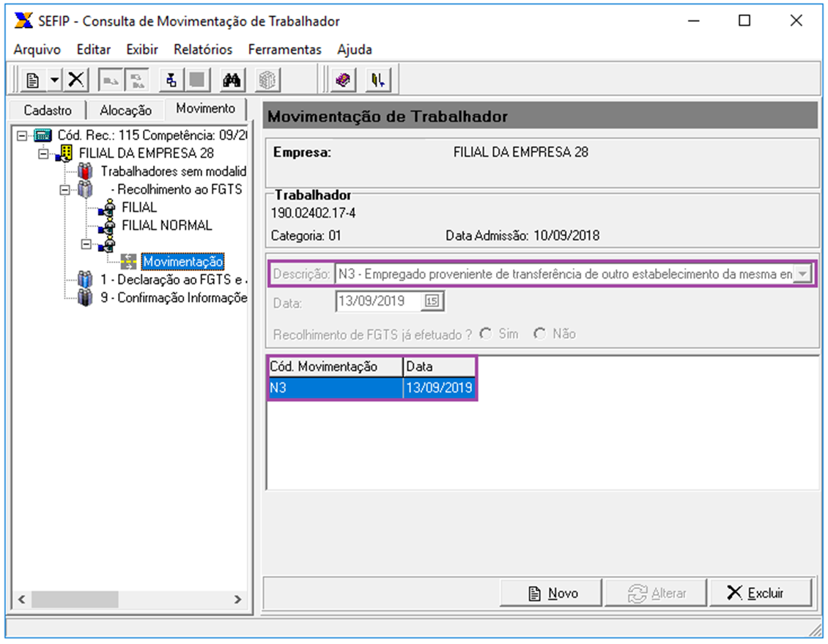The image size is (828, 644).
Task: Click yellow building icon beside FILIAL DA EMPRESA 28
Action: (64, 153)
